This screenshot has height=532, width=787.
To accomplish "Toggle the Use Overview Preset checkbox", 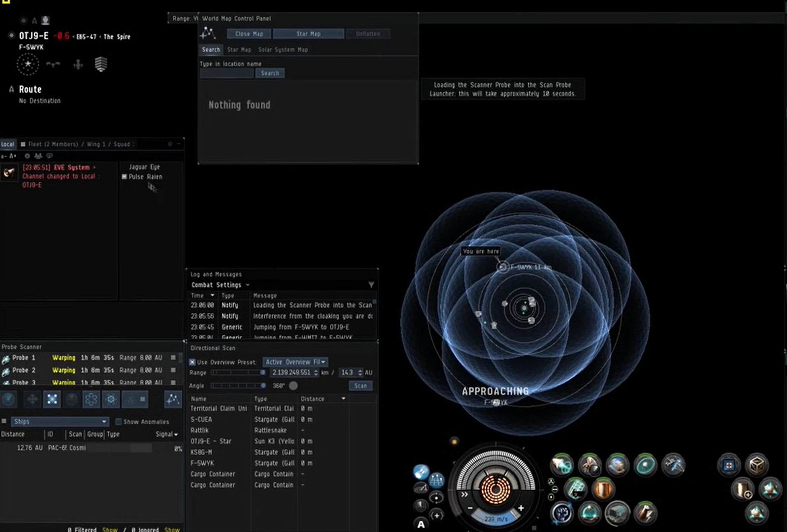I will (x=192, y=362).
